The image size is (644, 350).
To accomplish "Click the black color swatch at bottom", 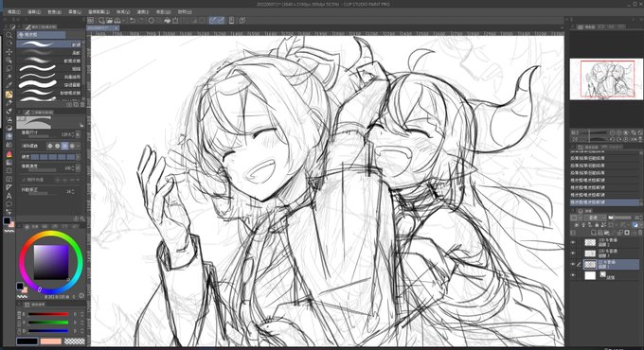I will coord(27,341).
